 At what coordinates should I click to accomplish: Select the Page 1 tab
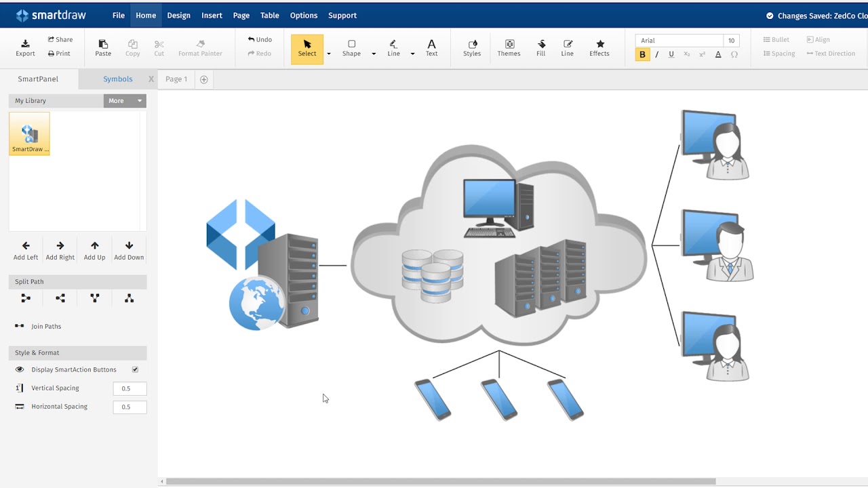(x=176, y=79)
